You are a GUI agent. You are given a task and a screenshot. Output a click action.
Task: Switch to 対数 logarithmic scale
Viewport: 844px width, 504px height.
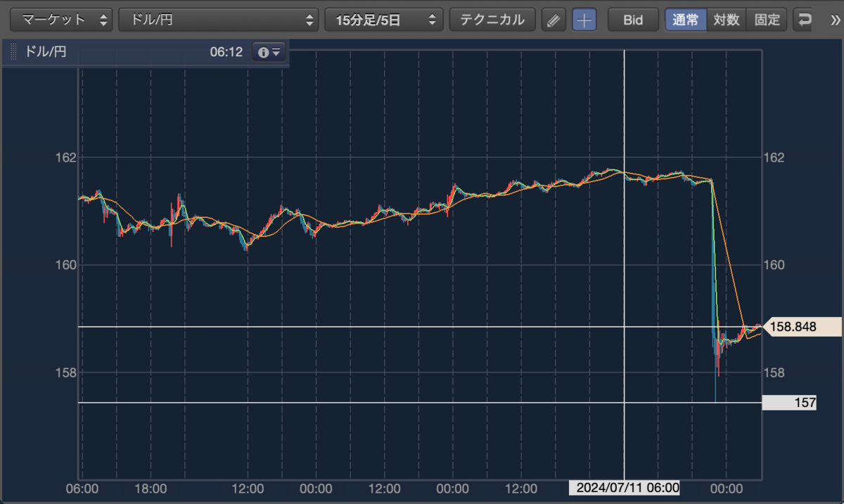727,20
